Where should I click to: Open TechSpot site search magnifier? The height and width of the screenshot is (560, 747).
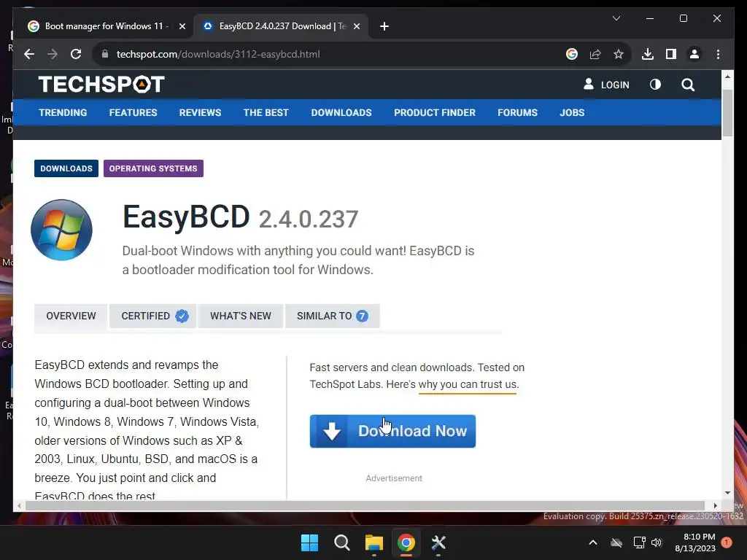(x=688, y=85)
